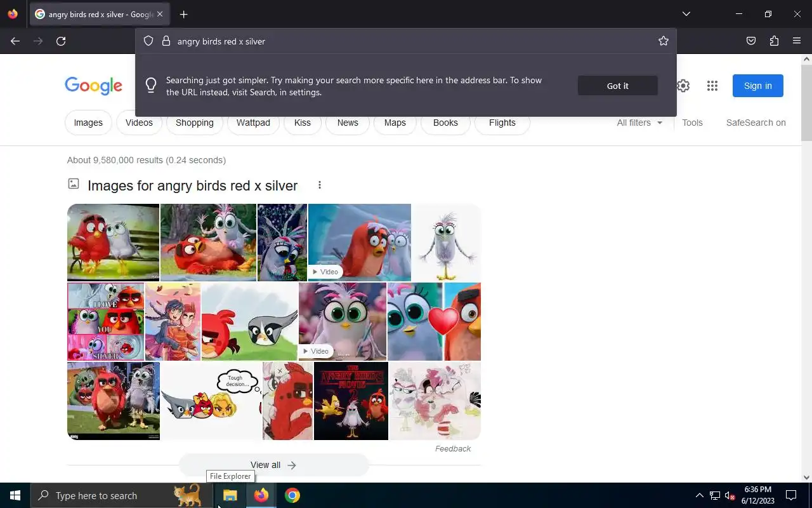Select the Books search filter
Screen dimensions: 812x508
445,123
